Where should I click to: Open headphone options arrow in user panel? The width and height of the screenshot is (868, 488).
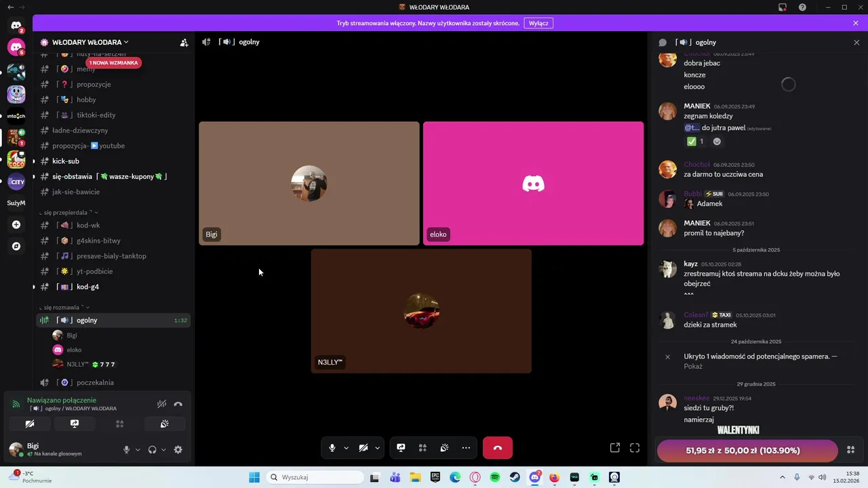pyautogui.click(x=163, y=449)
